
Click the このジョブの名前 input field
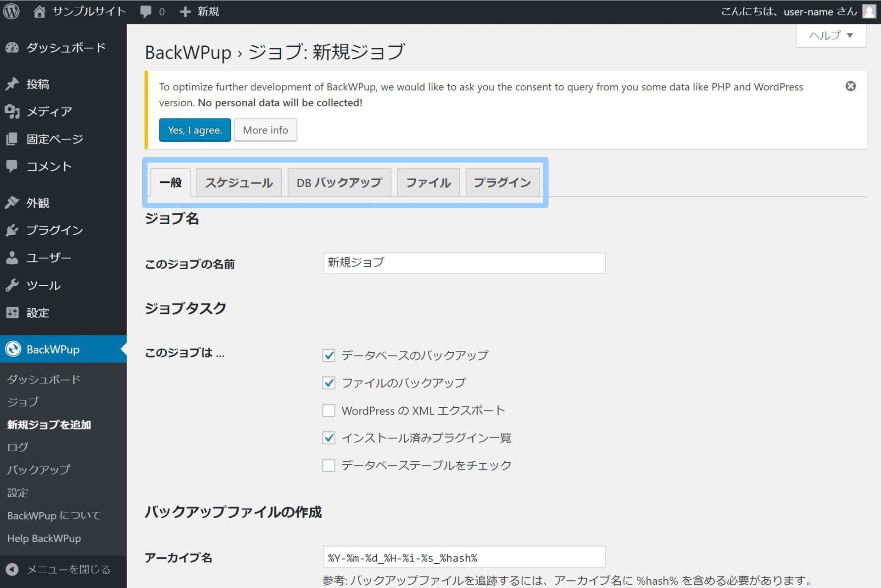(x=463, y=263)
